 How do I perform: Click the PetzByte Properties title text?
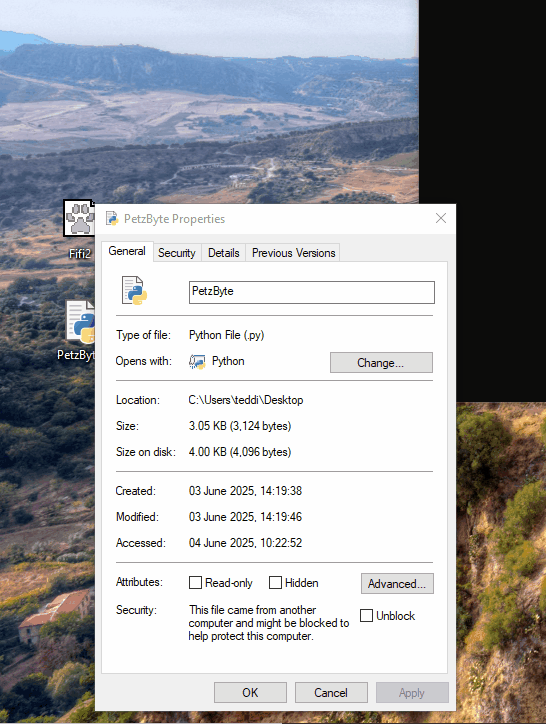(x=174, y=219)
